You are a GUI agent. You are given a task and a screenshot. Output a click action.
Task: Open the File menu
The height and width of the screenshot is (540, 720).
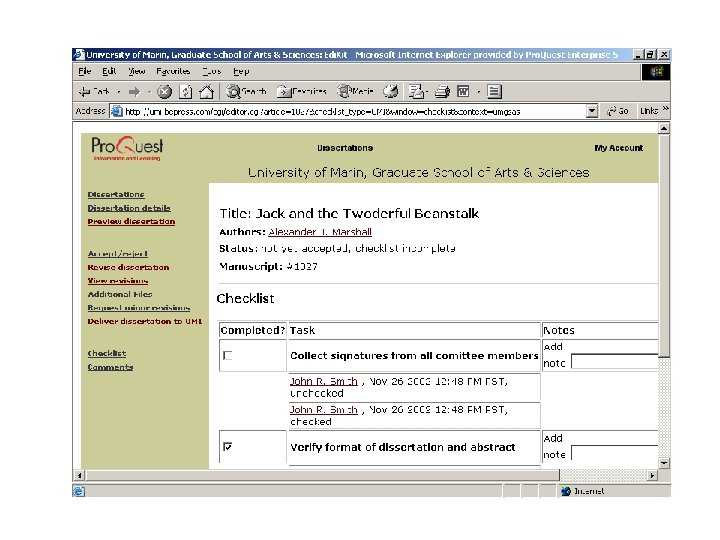(x=84, y=71)
